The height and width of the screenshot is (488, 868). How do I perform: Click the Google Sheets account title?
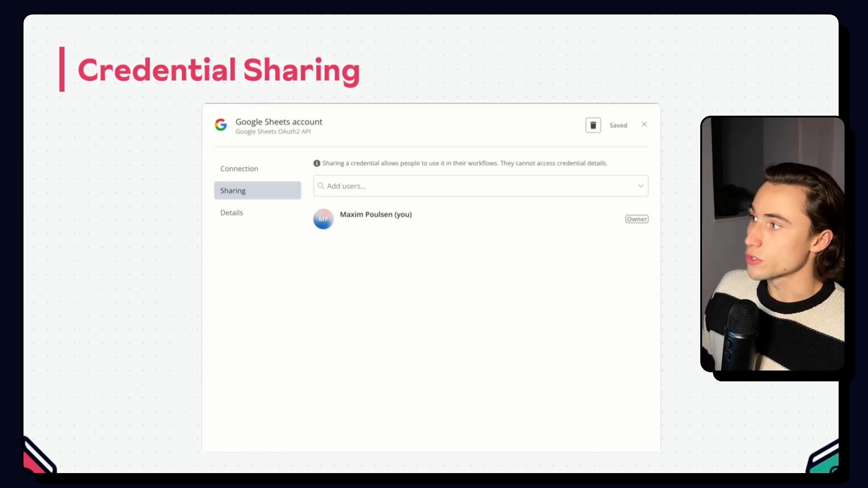pyautogui.click(x=279, y=122)
